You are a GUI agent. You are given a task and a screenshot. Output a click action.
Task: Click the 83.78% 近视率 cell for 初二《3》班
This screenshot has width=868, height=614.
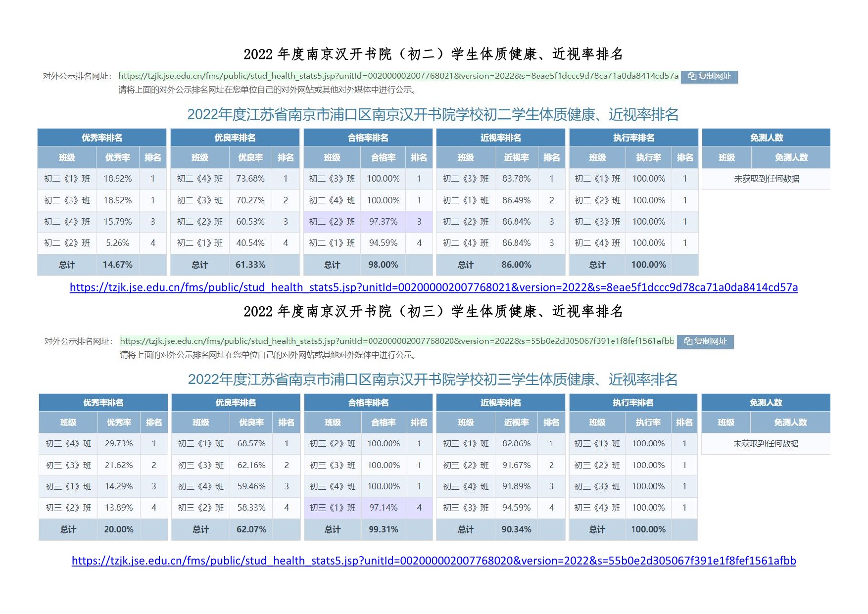(x=516, y=179)
